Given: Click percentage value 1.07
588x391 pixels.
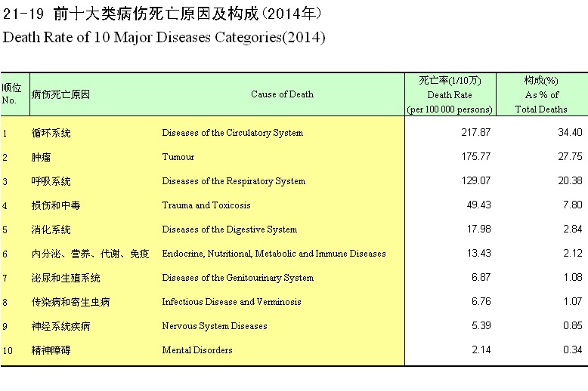Looking at the screenshot, I should 573,301.
